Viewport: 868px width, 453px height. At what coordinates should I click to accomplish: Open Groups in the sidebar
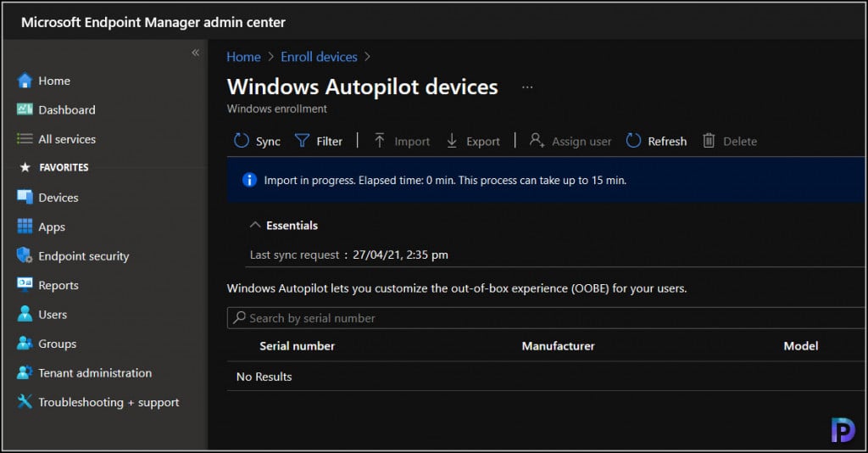pyautogui.click(x=57, y=344)
